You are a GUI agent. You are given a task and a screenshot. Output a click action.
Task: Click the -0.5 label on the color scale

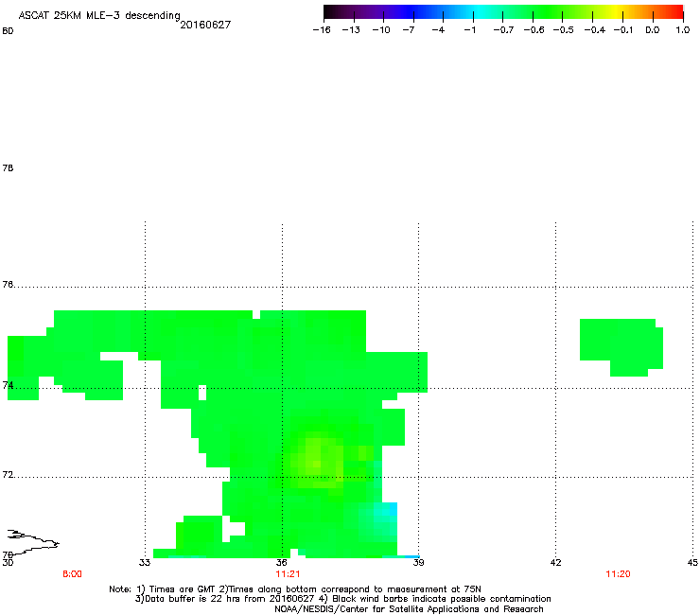click(563, 30)
